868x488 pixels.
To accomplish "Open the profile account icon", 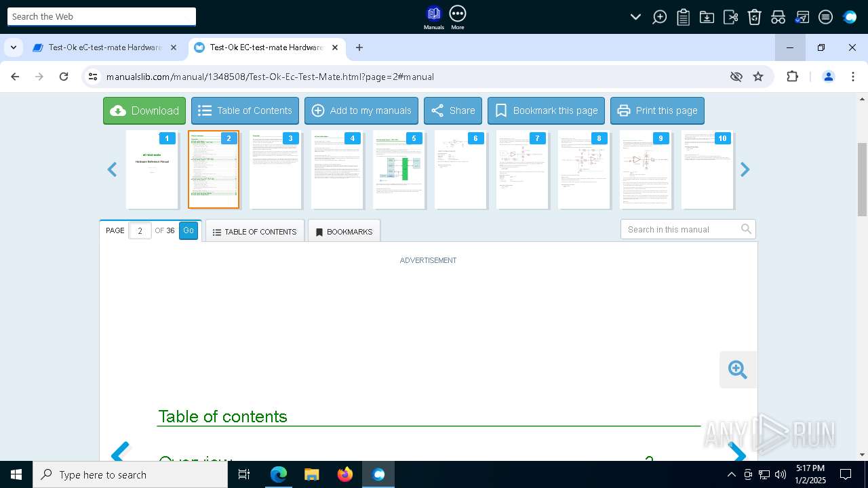I will pos(828,77).
